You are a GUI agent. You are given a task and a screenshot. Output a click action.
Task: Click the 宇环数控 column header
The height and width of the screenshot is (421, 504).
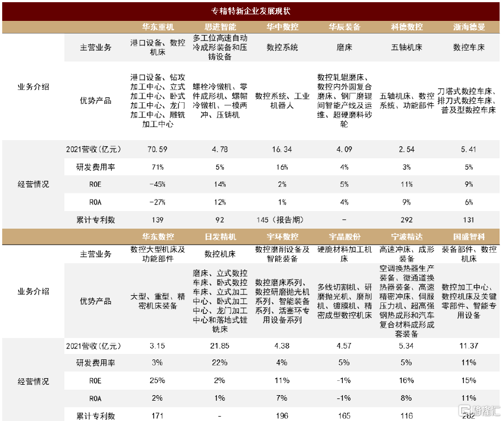tap(282, 237)
